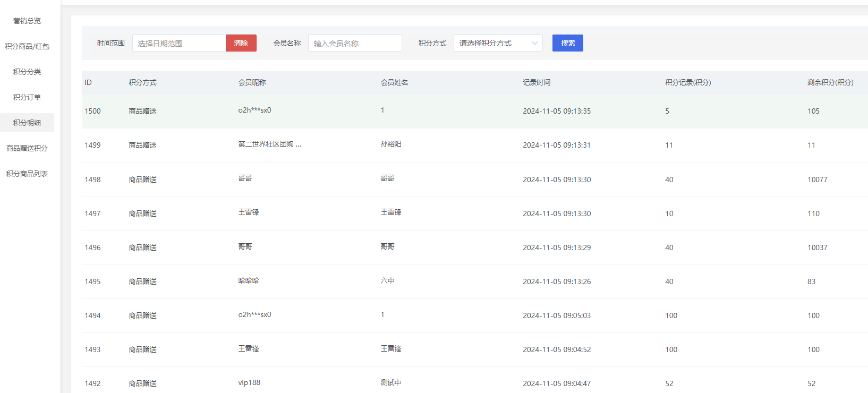Go to 积分商品/红包 menu item
The height and width of the screenshot is (393, 868).
27,46
